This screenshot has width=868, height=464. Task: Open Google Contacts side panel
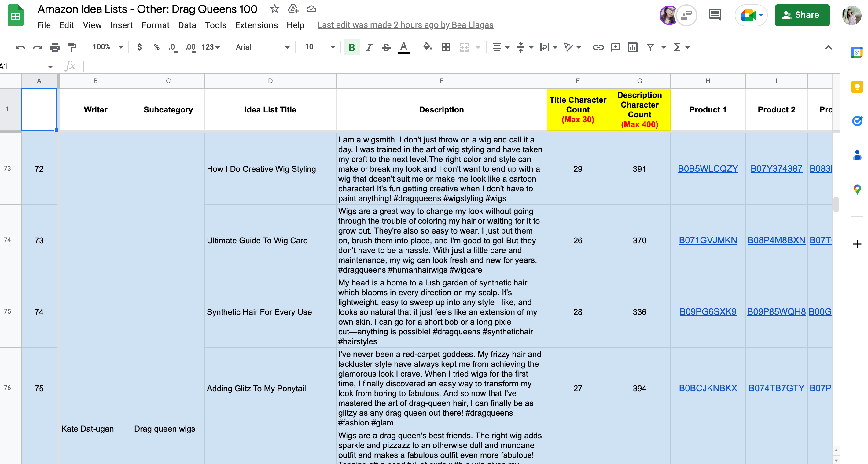coord(857,155)
